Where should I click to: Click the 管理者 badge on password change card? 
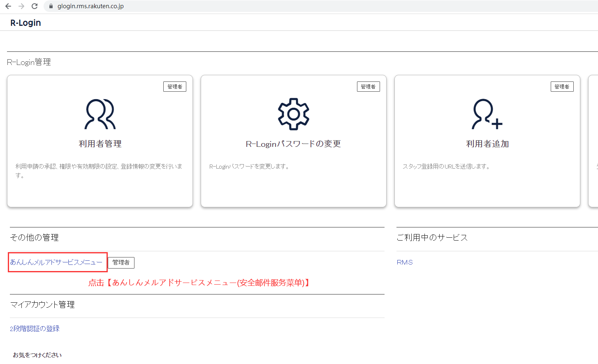369,87
